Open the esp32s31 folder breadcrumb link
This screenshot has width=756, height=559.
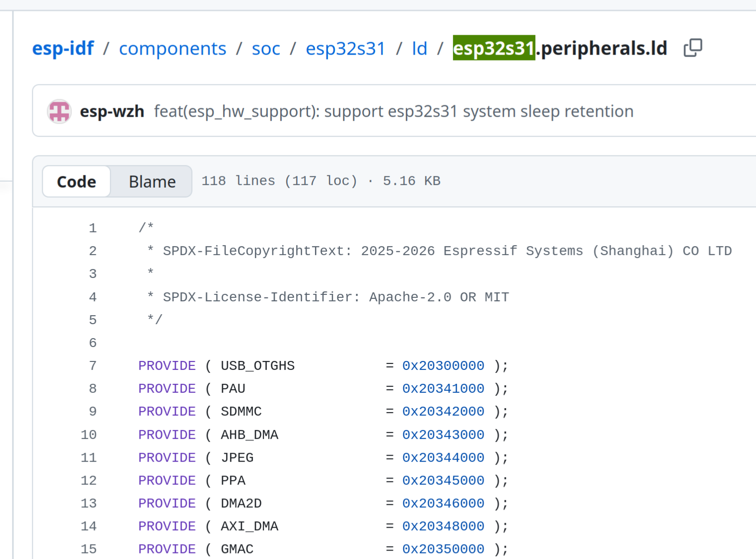pos(345,49)
